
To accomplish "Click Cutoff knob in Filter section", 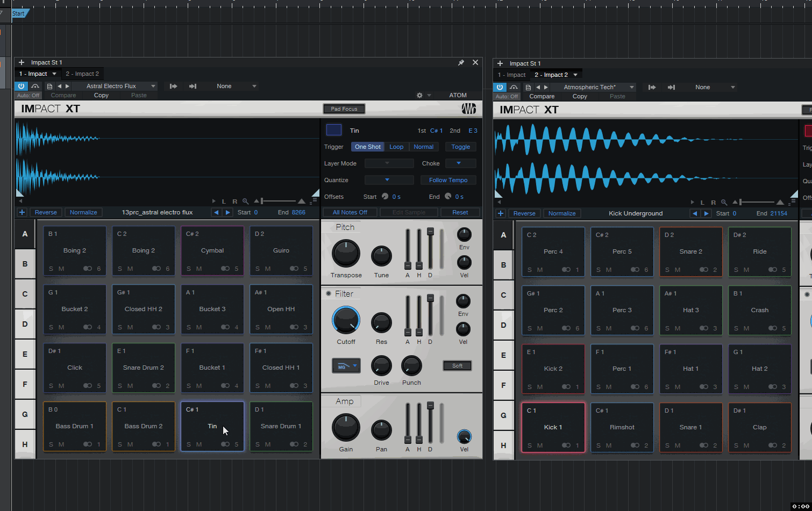I will 346,320.
